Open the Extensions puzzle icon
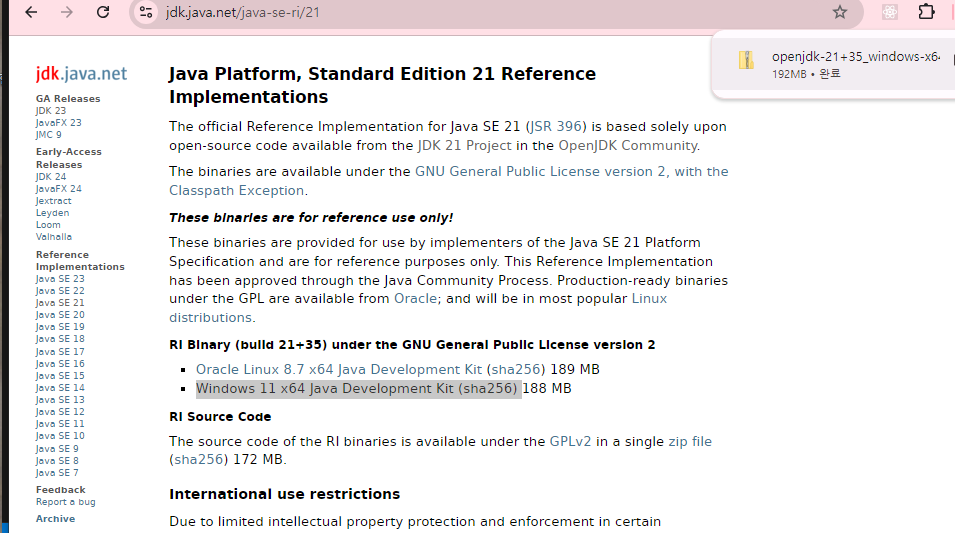955x533 pixels. 926,12
